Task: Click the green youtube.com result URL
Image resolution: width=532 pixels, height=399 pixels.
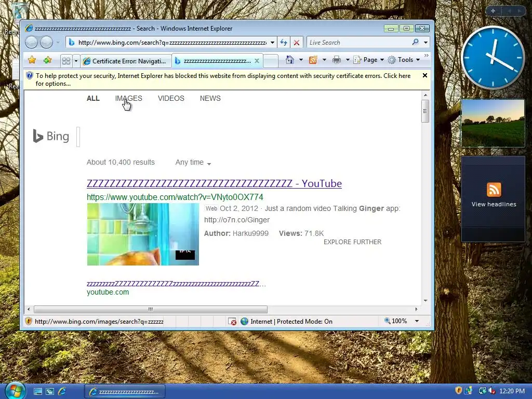Action: (x=108, y=292)
